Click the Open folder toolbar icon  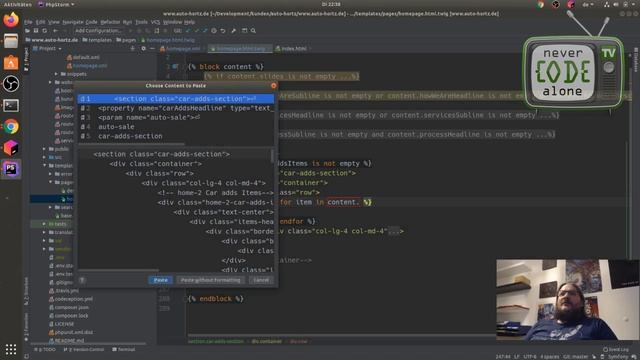tap(27, 31)
